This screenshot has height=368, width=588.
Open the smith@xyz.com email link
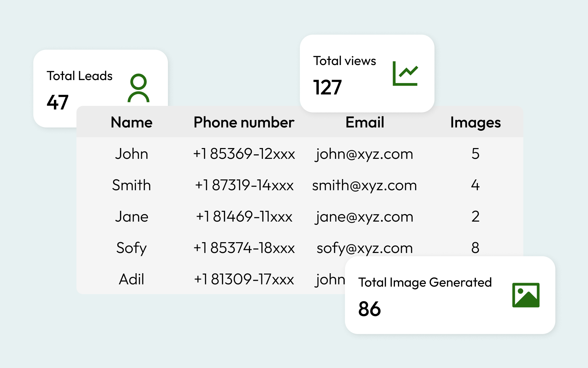(364, 185)
